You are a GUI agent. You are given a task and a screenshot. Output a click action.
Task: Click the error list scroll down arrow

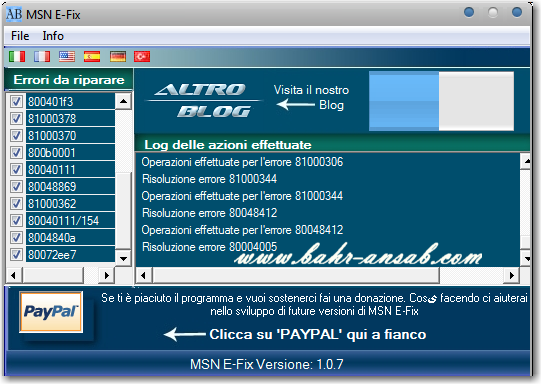coord(123,258)
